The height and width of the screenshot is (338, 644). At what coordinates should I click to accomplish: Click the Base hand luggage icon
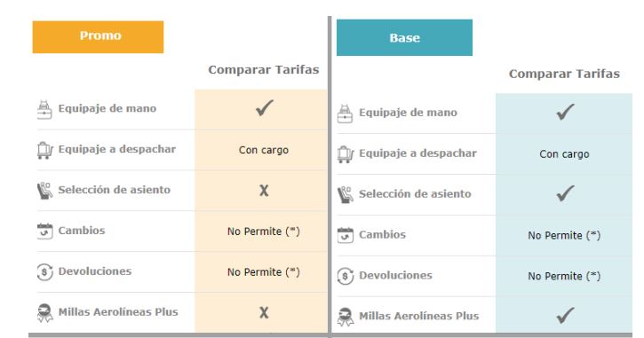(x=345, y=114)
